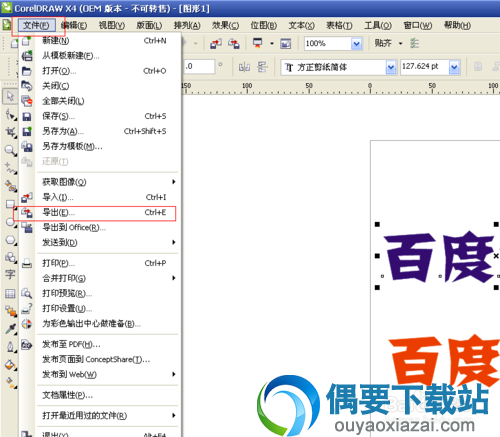
Task: Open the application launcher dropdown arrow
Action: pos(272,43)
